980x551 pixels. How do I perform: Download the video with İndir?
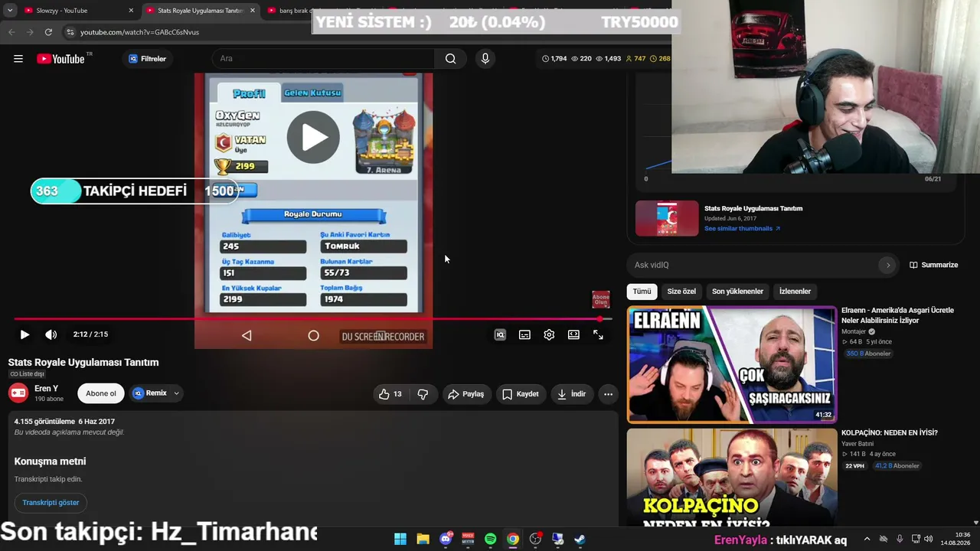point(571,394)
